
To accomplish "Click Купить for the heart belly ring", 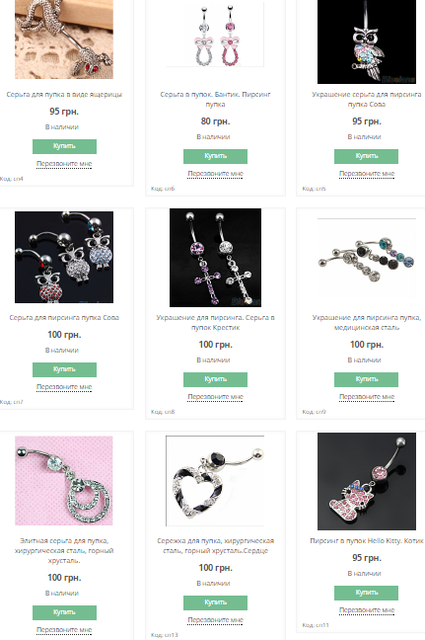I will 215,603.
